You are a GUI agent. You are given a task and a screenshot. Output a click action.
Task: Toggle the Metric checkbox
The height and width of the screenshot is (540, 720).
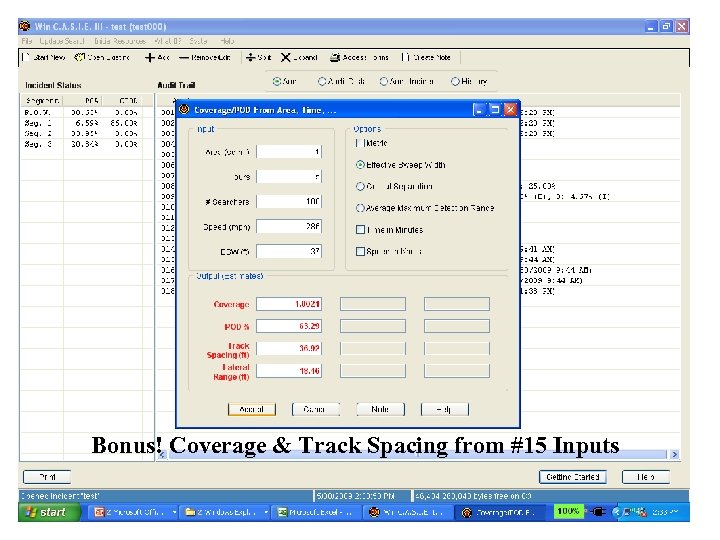point(360,143)
